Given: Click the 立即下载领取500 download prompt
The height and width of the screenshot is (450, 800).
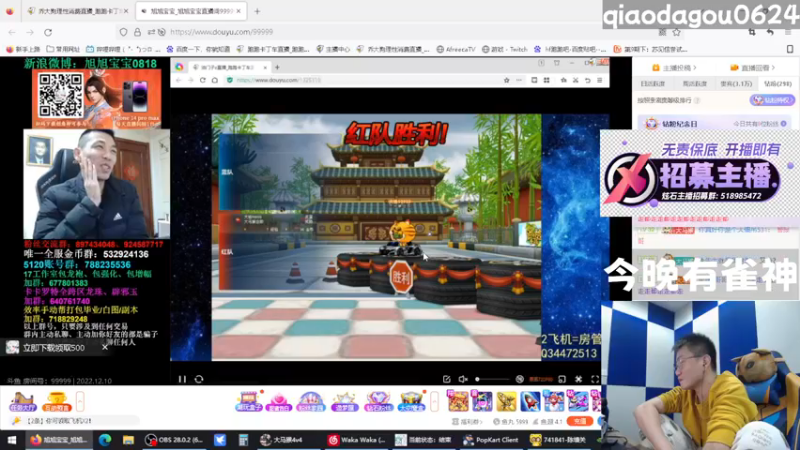Looking at the screenshot, I should click(x=54, y=347).
